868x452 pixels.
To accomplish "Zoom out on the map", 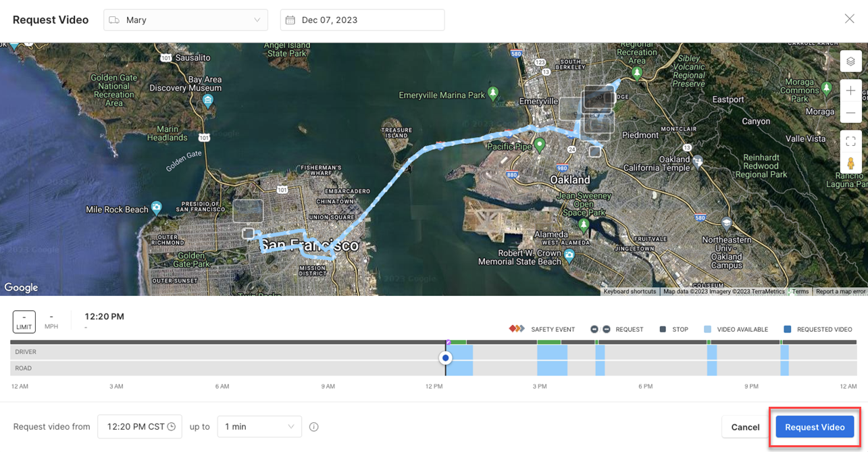I will pos(850,112).
